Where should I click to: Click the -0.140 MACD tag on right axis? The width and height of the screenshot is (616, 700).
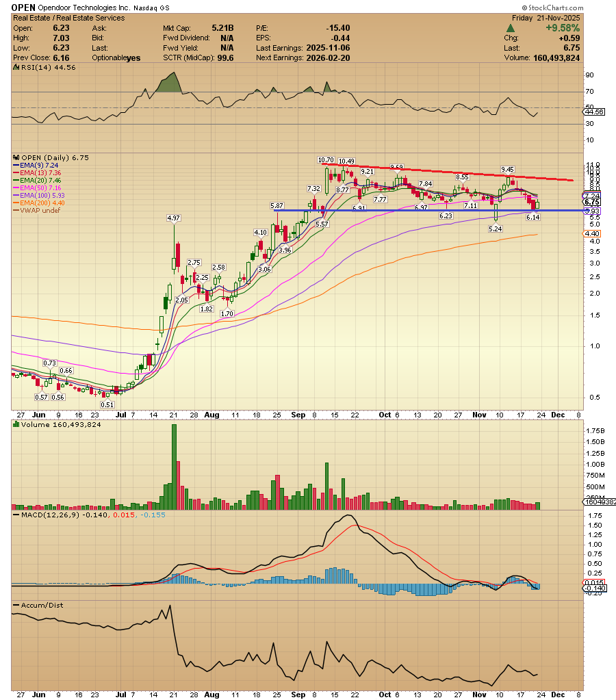[595, 588]
